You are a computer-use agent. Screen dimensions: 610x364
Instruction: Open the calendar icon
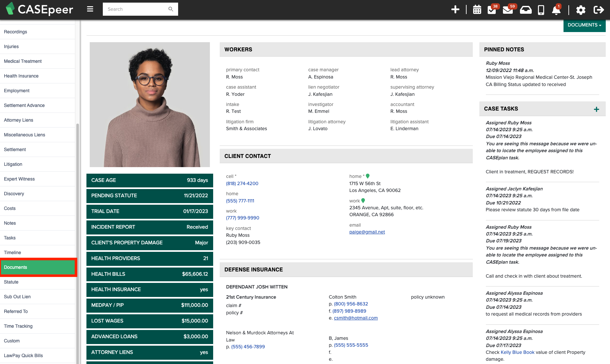tap(477, 9)
